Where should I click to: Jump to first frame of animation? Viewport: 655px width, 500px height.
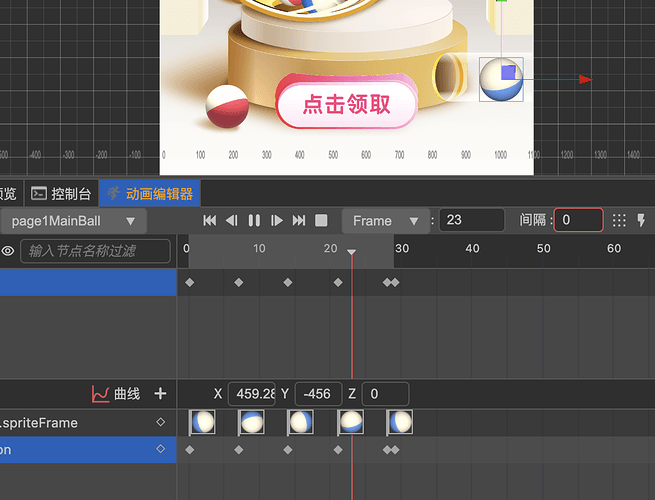point(210,221)
